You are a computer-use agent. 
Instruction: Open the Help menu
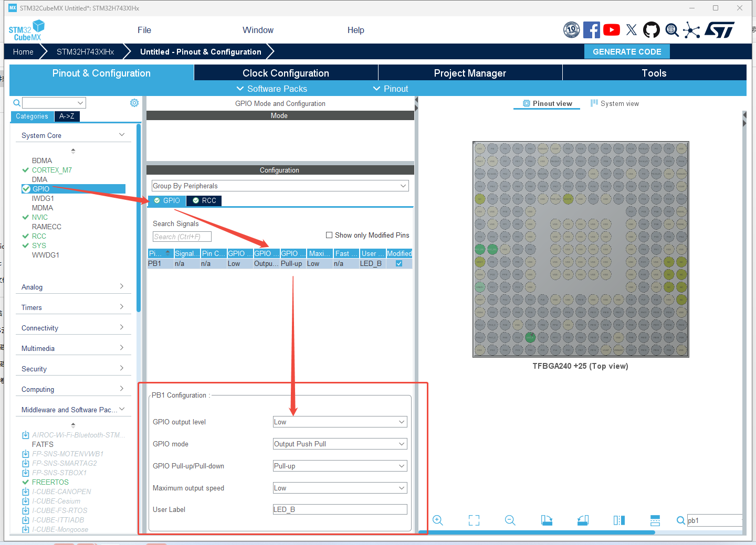point(355,30)
